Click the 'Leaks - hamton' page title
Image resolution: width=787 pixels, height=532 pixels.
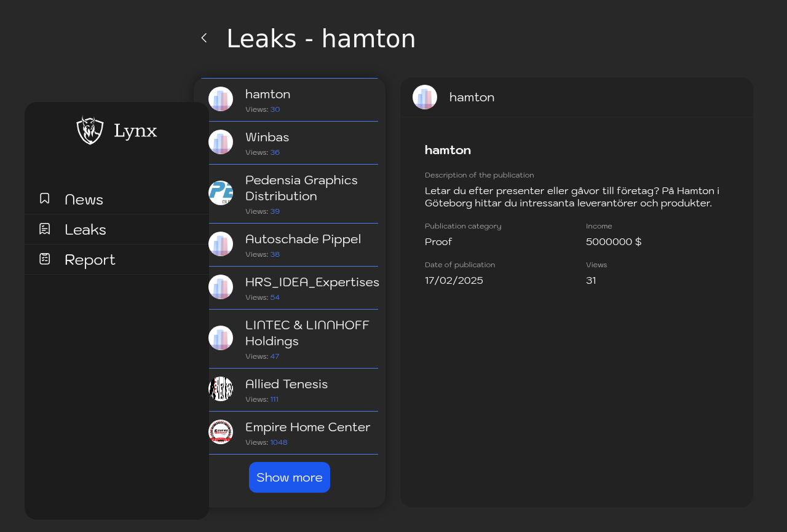point(321,39)
